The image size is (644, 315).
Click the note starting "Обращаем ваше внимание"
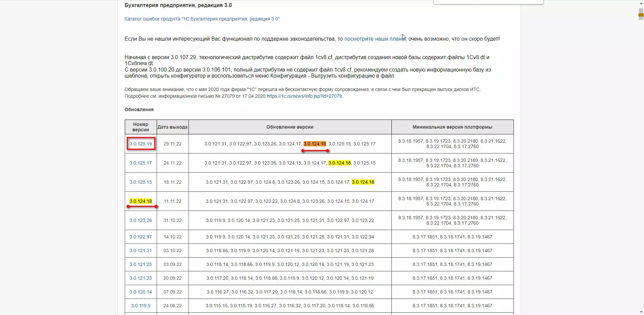pyautogui.click(x=303, y=93)
